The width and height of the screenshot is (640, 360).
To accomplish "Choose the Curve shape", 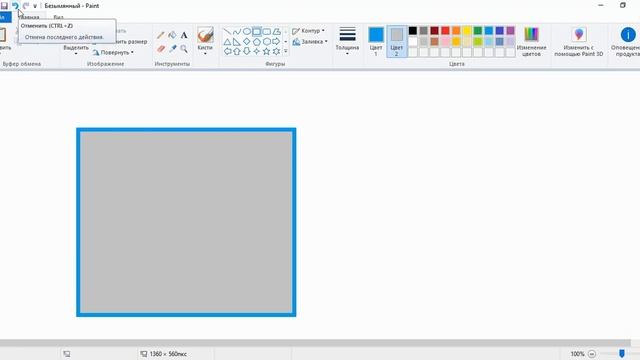I will [237, 31].
